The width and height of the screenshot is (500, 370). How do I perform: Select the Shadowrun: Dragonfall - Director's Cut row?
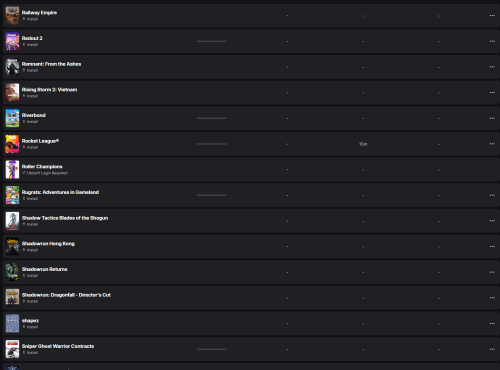pyautogui.click(x=251, y=298)
